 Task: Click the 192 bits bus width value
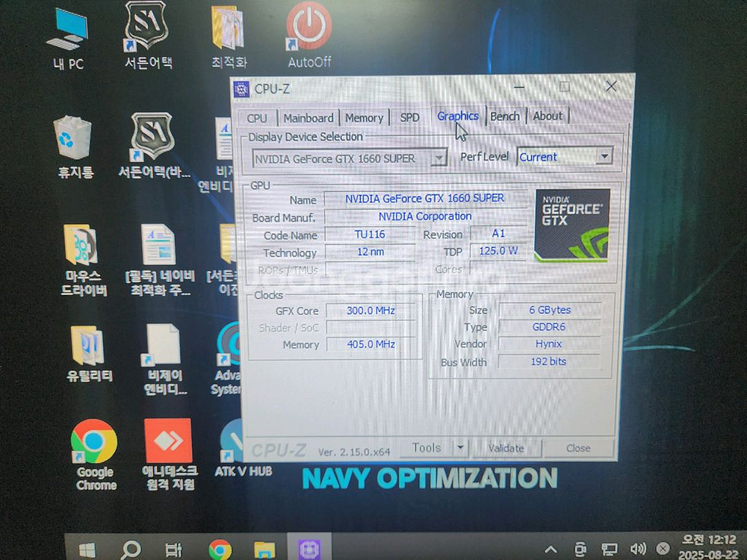[549, 361]
